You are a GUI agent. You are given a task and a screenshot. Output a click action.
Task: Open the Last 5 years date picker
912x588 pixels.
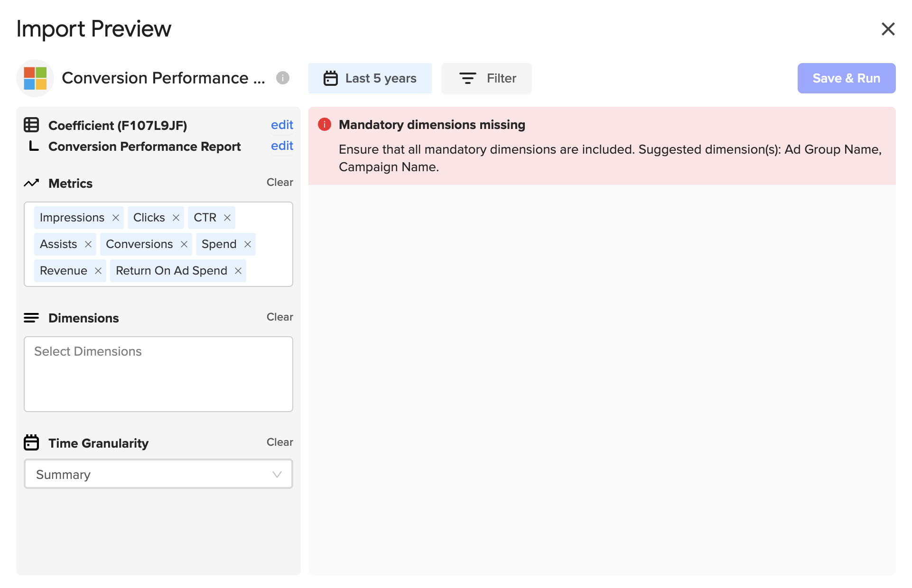coord(370,78)
